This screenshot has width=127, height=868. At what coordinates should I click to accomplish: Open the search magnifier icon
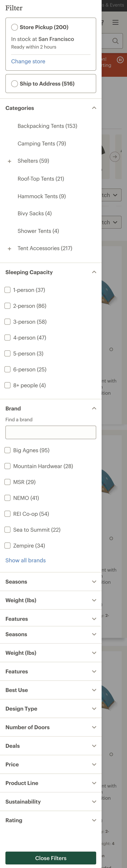point(115,41)
